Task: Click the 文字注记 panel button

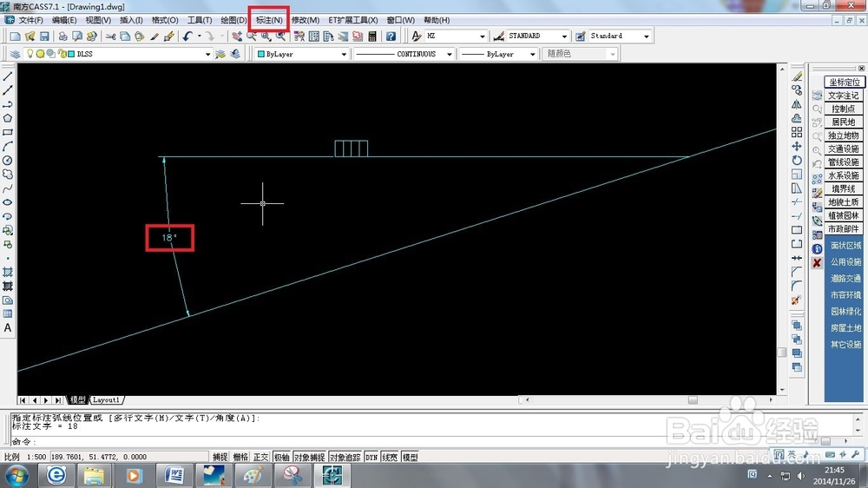Action: (x=845, y=96)
